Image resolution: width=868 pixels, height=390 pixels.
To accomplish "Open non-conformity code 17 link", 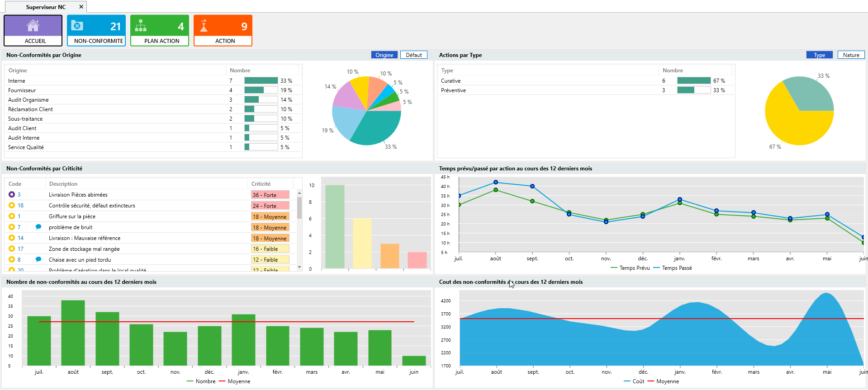I will [21, 249].
